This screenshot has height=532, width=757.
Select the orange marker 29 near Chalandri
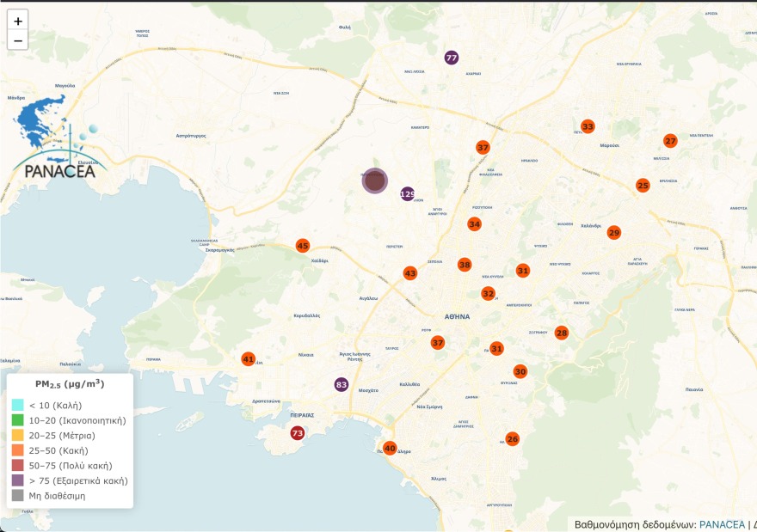tap(614, 232)
